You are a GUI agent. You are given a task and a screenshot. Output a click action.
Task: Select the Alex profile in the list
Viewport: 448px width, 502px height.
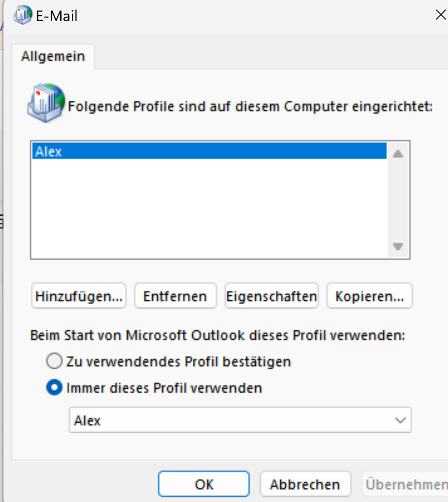click(x=209, y=151)
